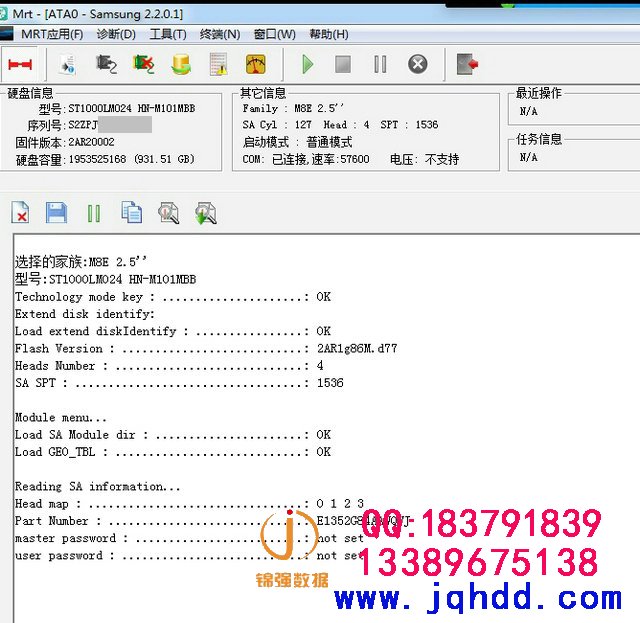Click the disconnect drive red X icon
640x623 pixels.
coord(143,64)
